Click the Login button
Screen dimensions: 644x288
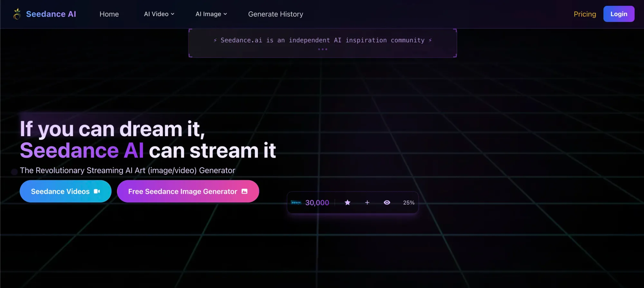[619, 14]
